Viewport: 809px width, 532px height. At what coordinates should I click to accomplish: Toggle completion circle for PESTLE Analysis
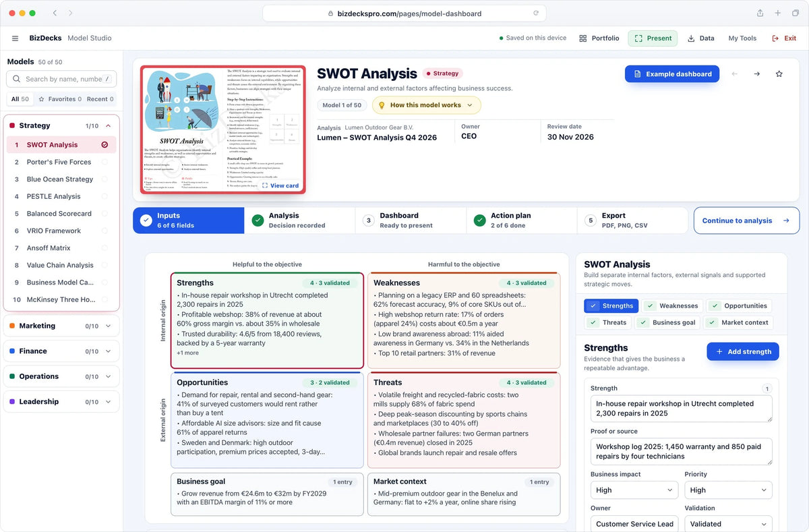pos(104,196)
